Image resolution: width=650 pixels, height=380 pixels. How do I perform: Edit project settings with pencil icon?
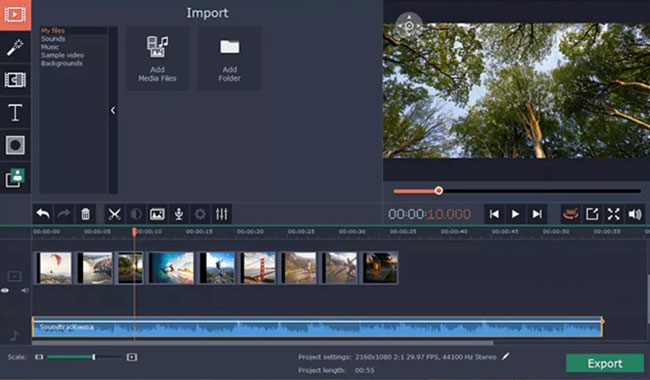tap(505, 356)
